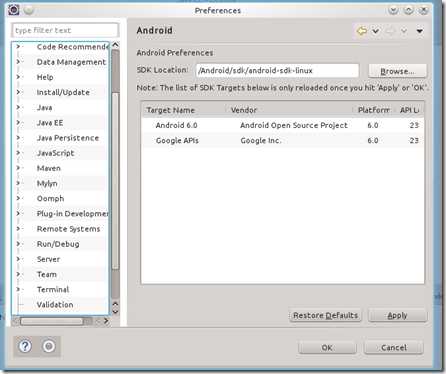This screenshot has height=374, width=446.
Task: Click the Android Open Source Project vendor cell
Action: tap(294, 125)
